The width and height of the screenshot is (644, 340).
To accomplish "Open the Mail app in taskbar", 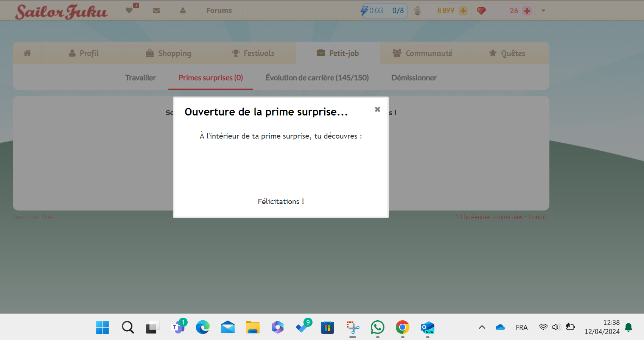I will tap(227, 327).
